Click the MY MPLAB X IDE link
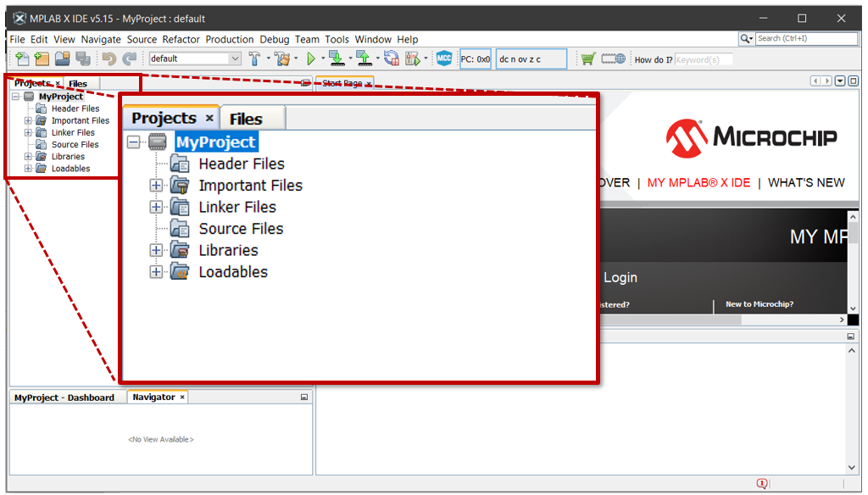This screenshot has width=868, height=495. (x=698, y=182)
